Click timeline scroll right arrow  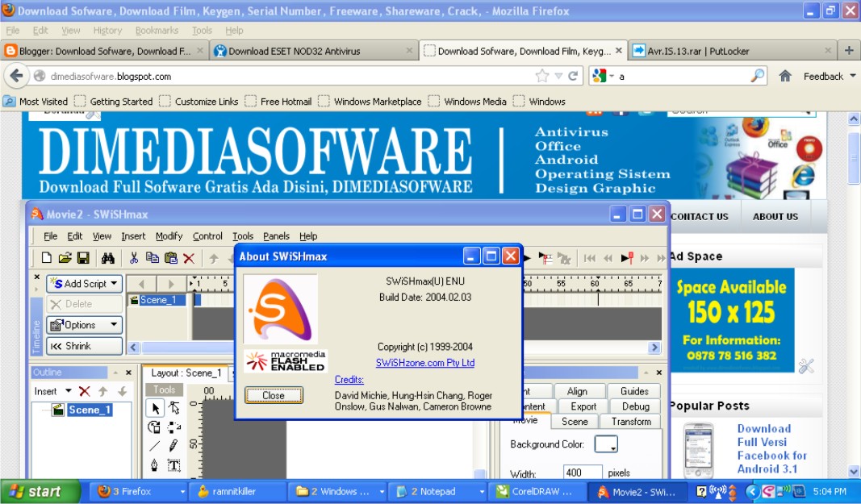(654, 347)
